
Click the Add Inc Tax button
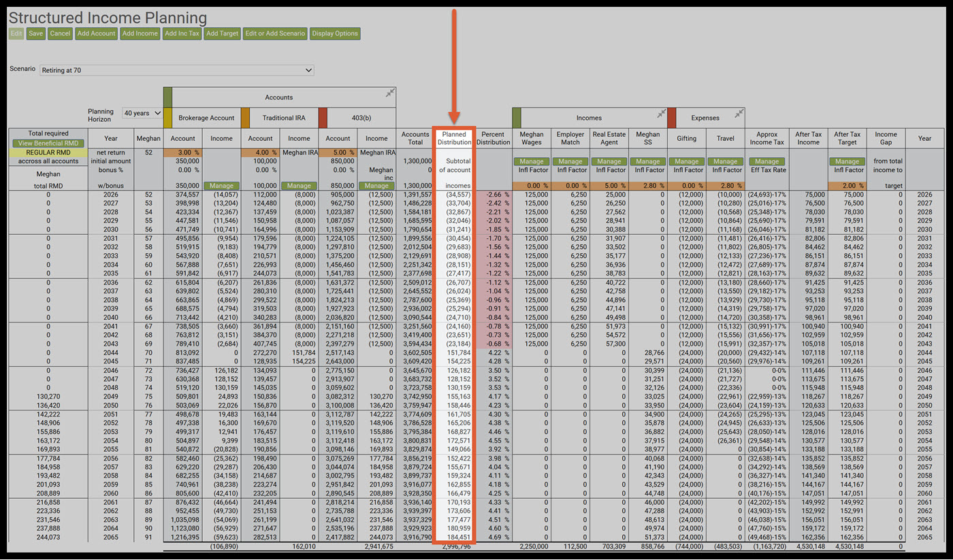(x=182, y=33)
